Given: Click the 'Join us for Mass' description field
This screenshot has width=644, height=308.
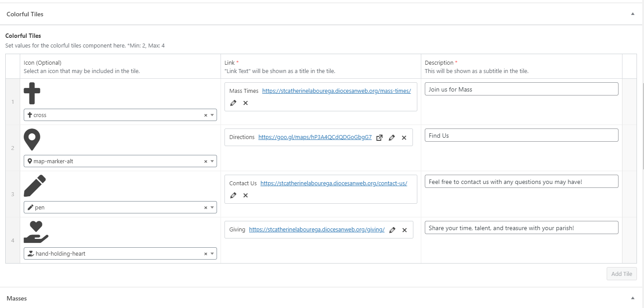Looking at the screenshot, I should coord(521,89).
